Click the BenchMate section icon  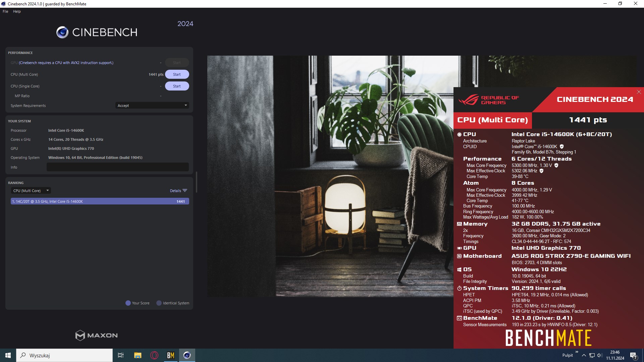(x=459, y=318)
